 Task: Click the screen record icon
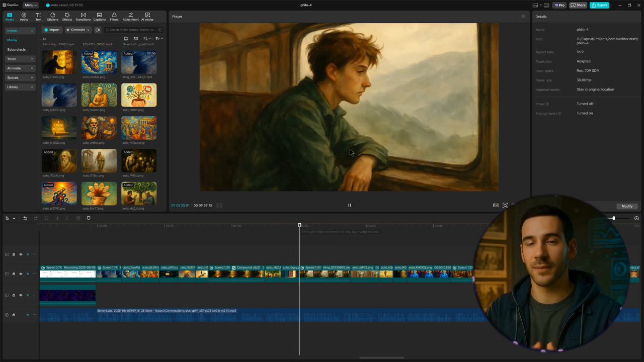98,30
